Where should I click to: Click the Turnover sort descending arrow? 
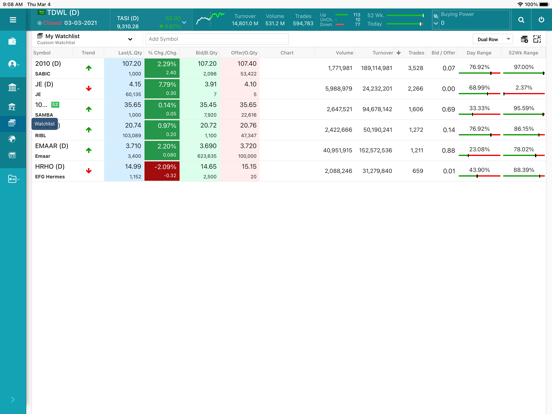[399, 53]
